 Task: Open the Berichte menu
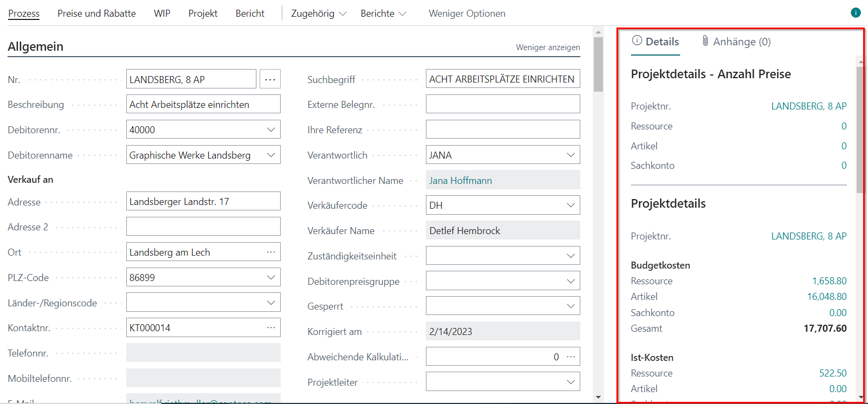click(x=383, y=13)
